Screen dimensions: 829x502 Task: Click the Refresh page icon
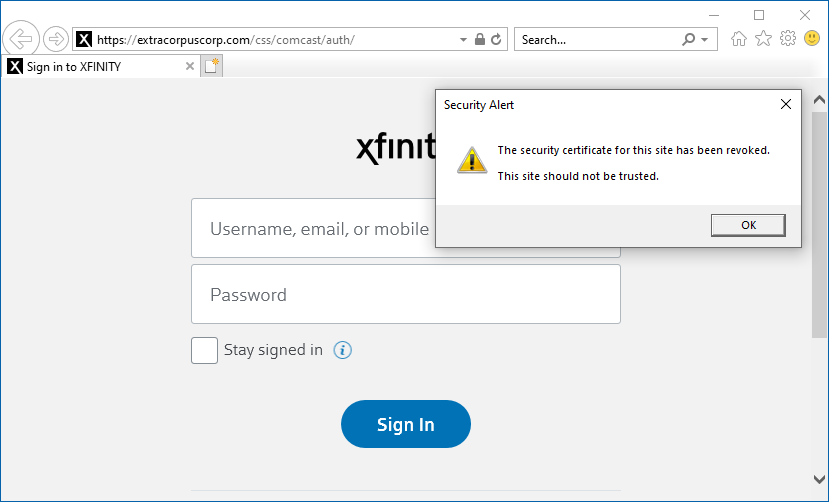coord(496,39)
